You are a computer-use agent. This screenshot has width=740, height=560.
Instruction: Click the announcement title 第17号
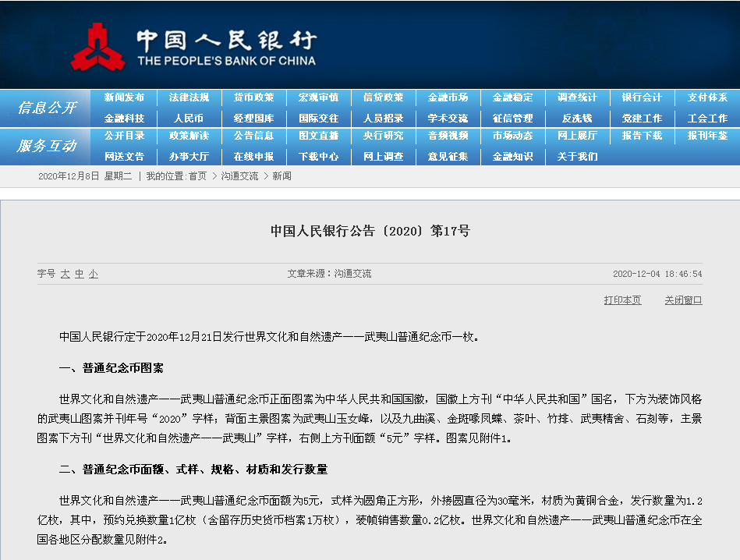[x=370, y=231]
